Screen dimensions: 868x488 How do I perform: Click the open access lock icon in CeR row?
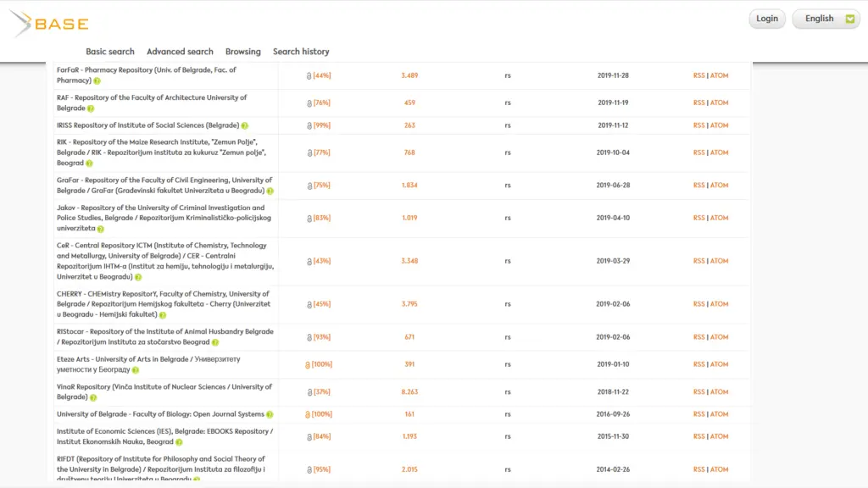tap(309, 261)
